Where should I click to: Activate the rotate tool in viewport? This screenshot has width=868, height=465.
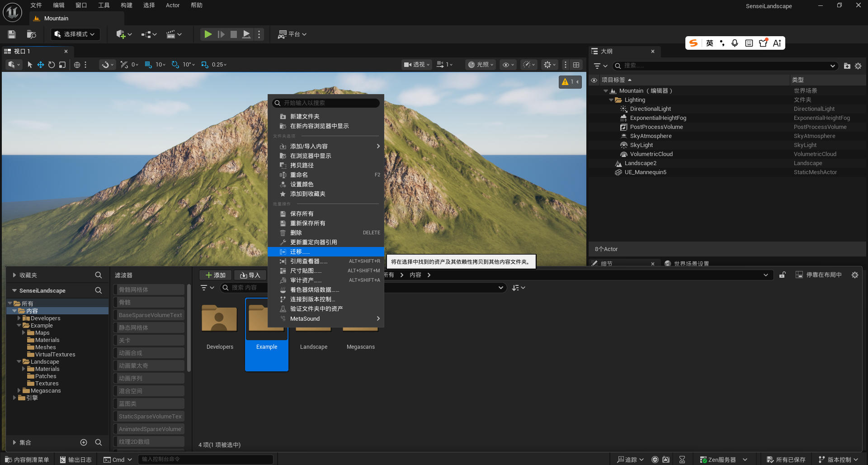(x=52, y=65)
